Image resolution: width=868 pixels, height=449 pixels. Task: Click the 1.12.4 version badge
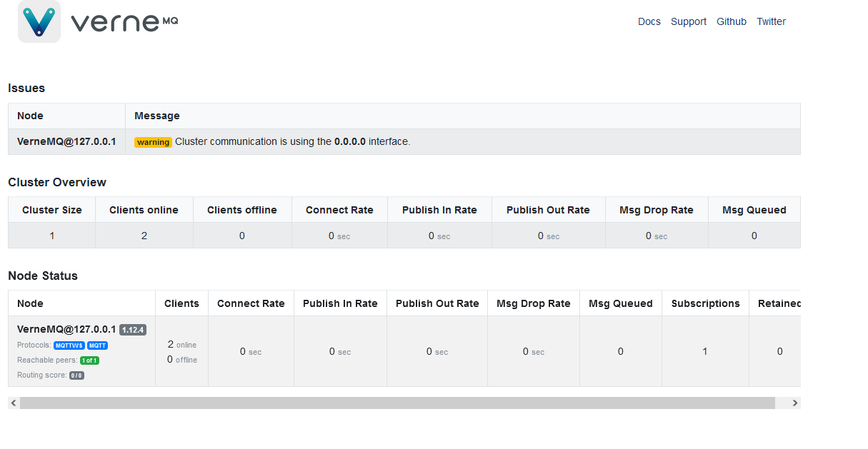[x=133, y=330]
